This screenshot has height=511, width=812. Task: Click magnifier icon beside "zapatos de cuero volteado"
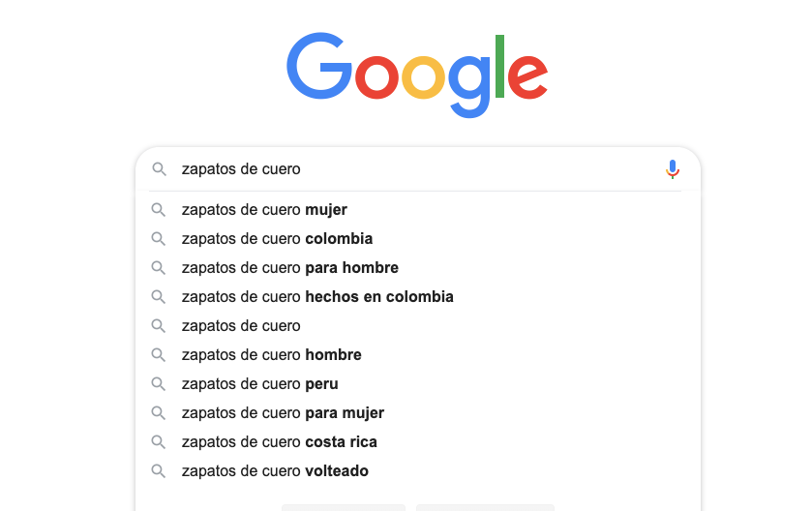coord(157,471)
